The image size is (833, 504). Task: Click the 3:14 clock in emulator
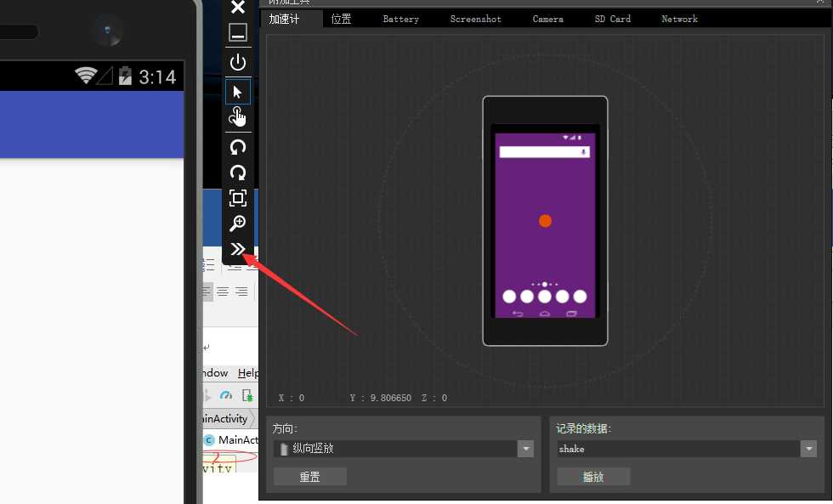pyautogui.click(x=157, y=77)
